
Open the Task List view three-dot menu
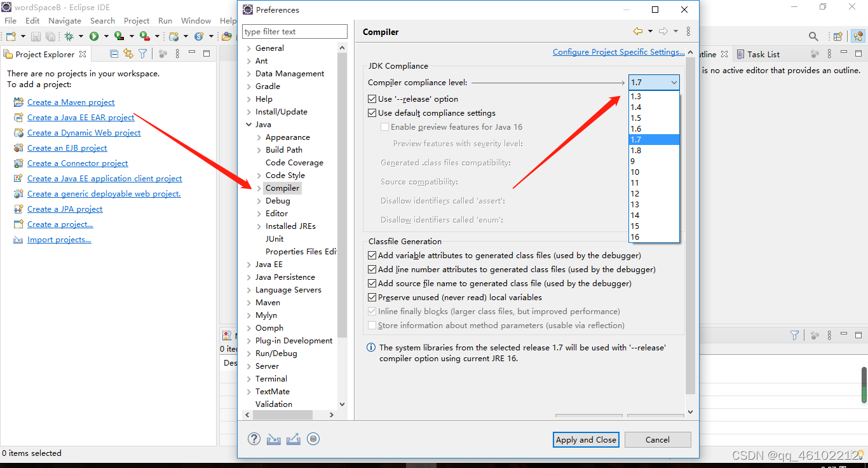pyautogui.click(x=829, y=54)
